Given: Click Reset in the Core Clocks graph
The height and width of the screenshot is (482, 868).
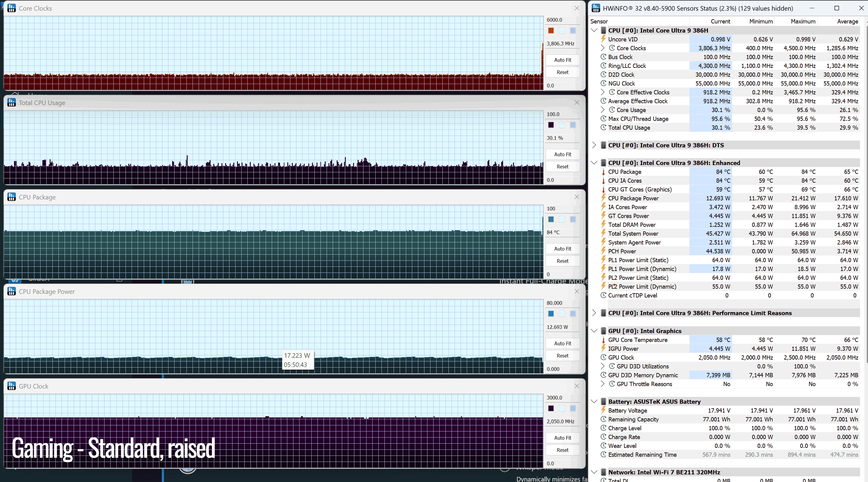Looking at the screenshot, I should 562,72.
